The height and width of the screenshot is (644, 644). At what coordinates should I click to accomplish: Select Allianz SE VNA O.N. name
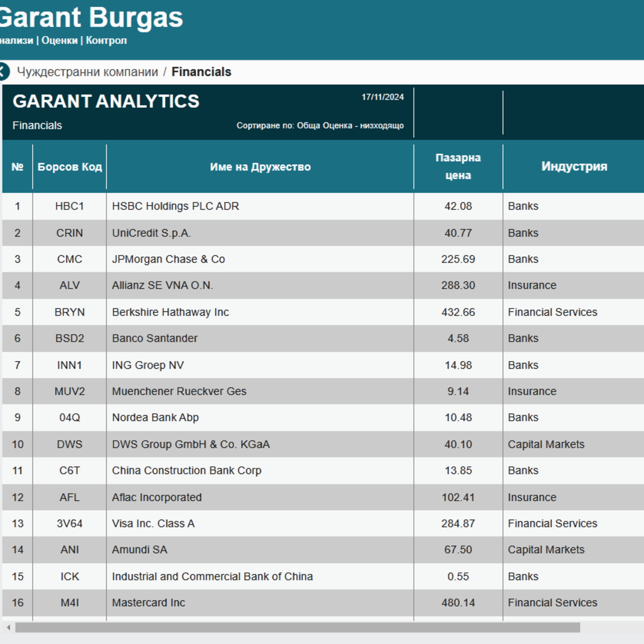pos(162,285)
